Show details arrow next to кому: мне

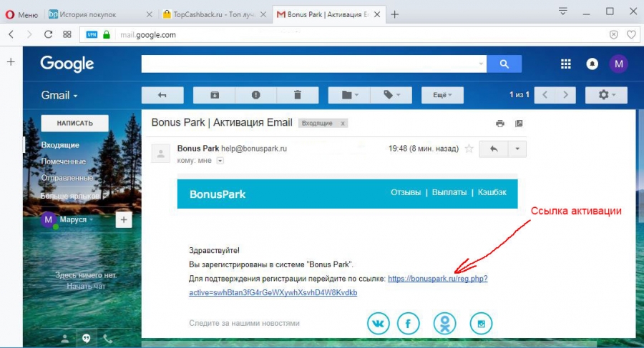pos(220,161)
